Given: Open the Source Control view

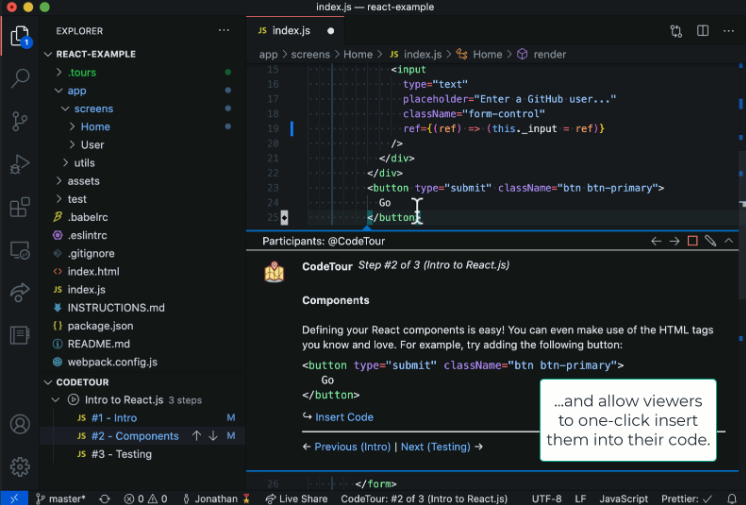Looking at the screenshot, I should click(20, 122).
